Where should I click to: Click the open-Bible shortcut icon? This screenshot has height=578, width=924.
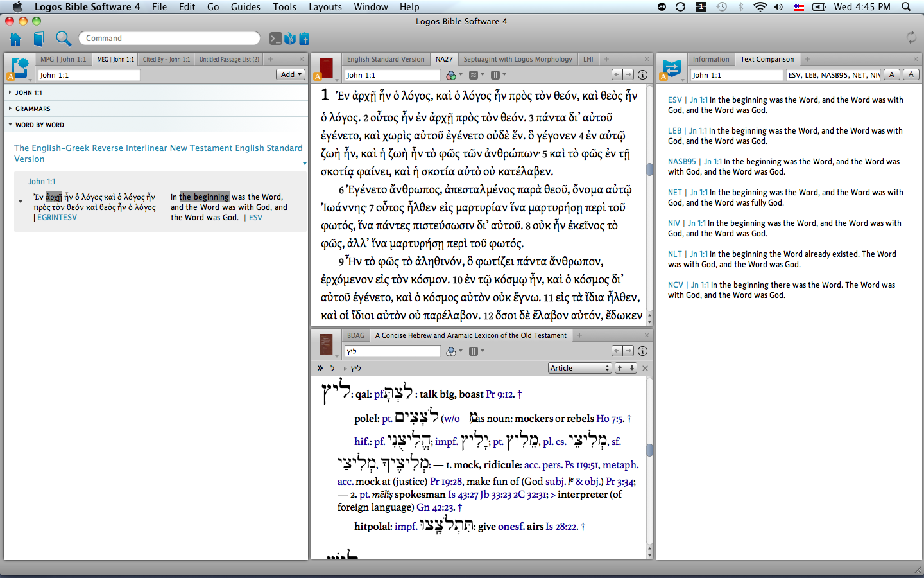pos(290,39)
